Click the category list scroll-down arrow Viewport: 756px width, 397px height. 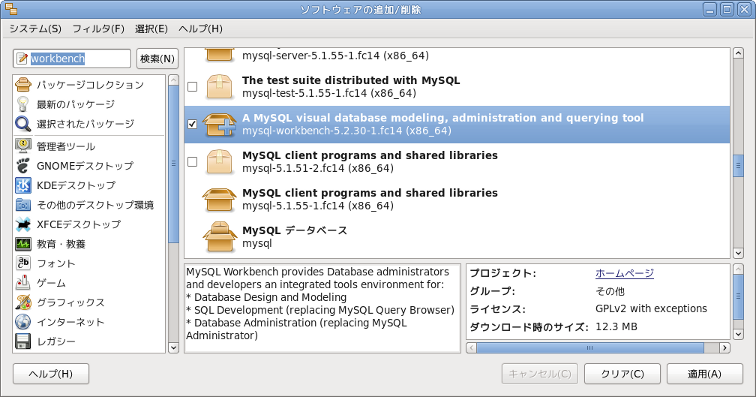[x=174, y=347]
